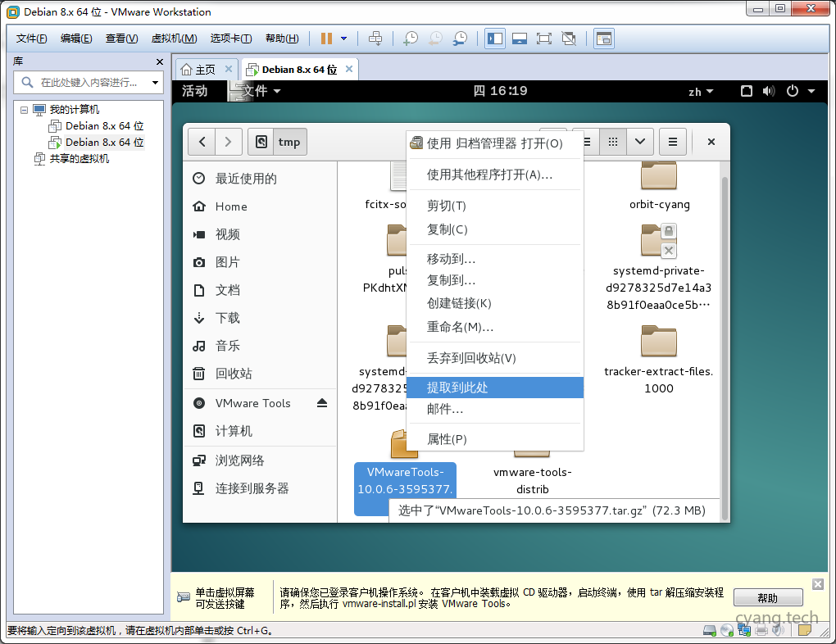Image resolution: width=836 pixels, height=644 pixels.
Task: Open the view options chevron in Files
Action: [x=639, y=141]
